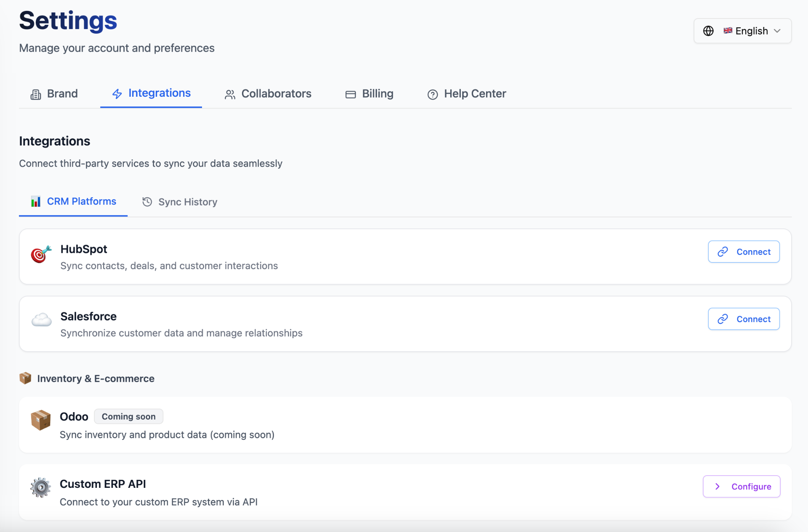This screenshot has width=808, height=532.
Task: Go to the Billing tab
Action: [x=369, y=93]
